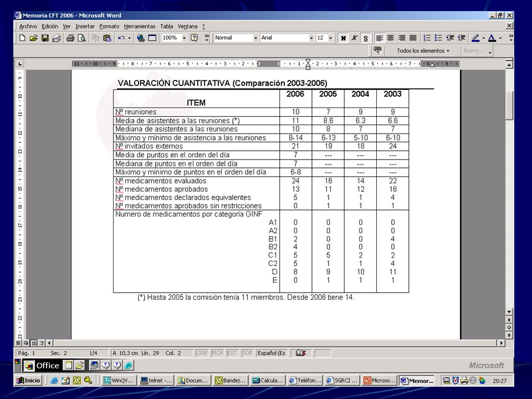Open the zoom 100% dropdown
The height and width of the screenshot is (399, 532).
pos(184,38)
